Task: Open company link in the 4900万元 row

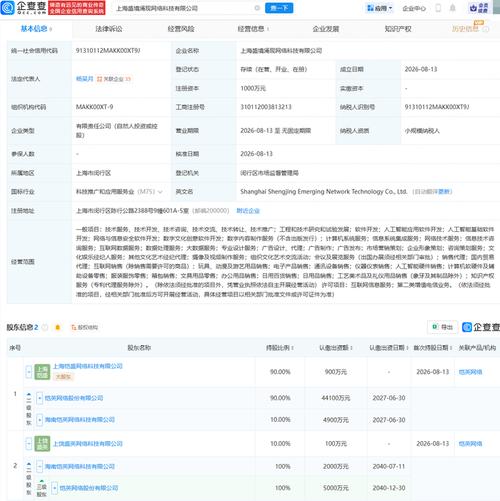Action: [x=79, y=420]
